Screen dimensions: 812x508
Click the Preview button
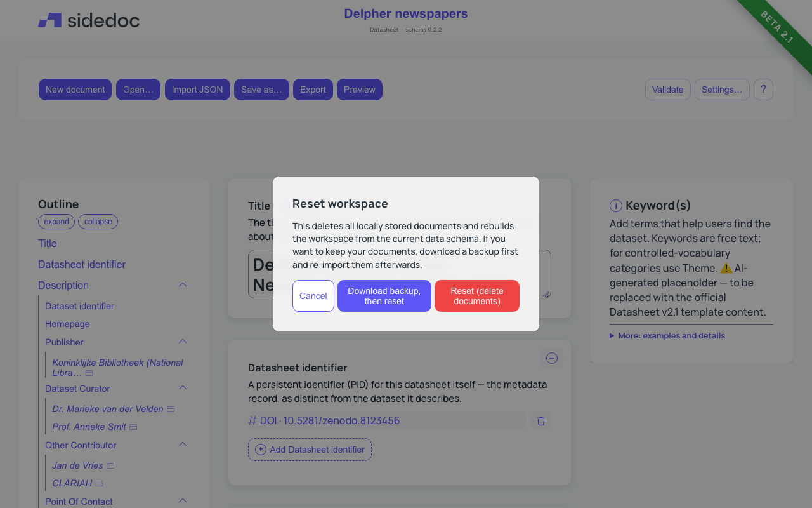pos(360,90)
